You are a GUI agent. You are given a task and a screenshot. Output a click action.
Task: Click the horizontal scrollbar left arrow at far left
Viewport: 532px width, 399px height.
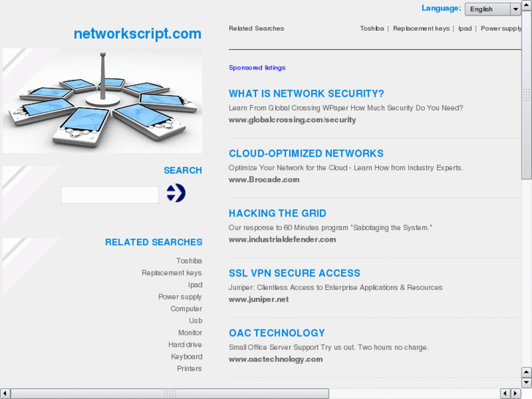click(x=5, y=393)
